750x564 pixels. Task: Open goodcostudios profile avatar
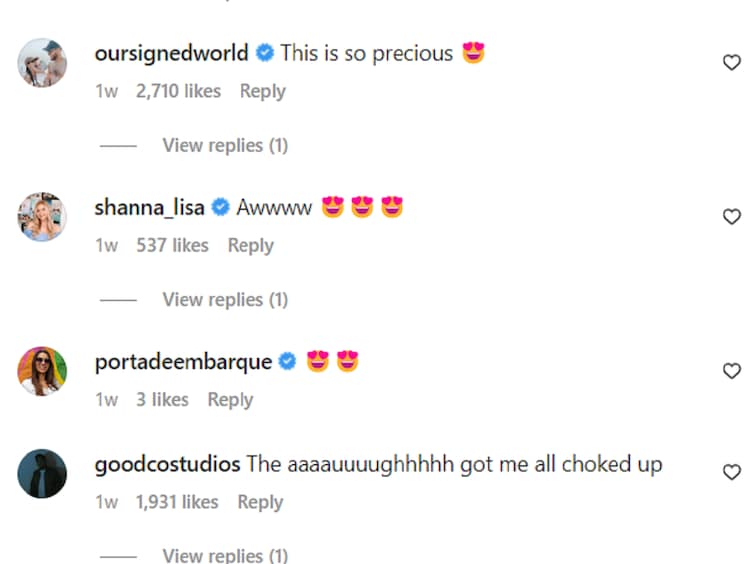point(42,473)
